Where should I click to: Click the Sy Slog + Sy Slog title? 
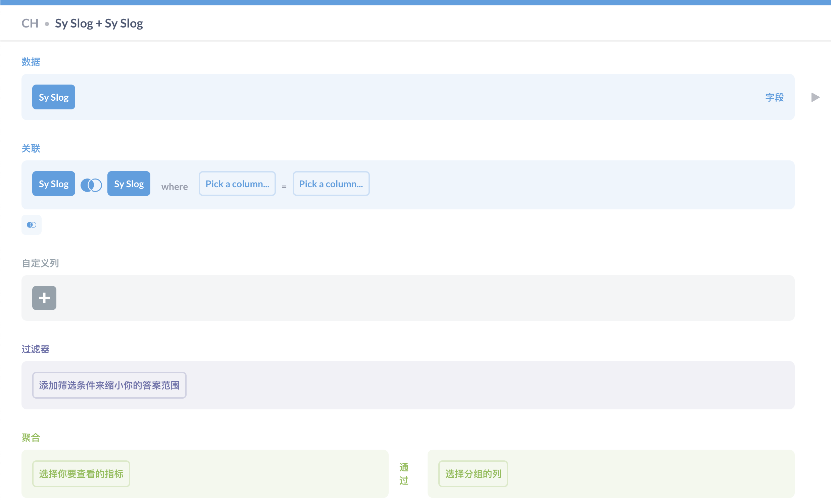point(99,23)
